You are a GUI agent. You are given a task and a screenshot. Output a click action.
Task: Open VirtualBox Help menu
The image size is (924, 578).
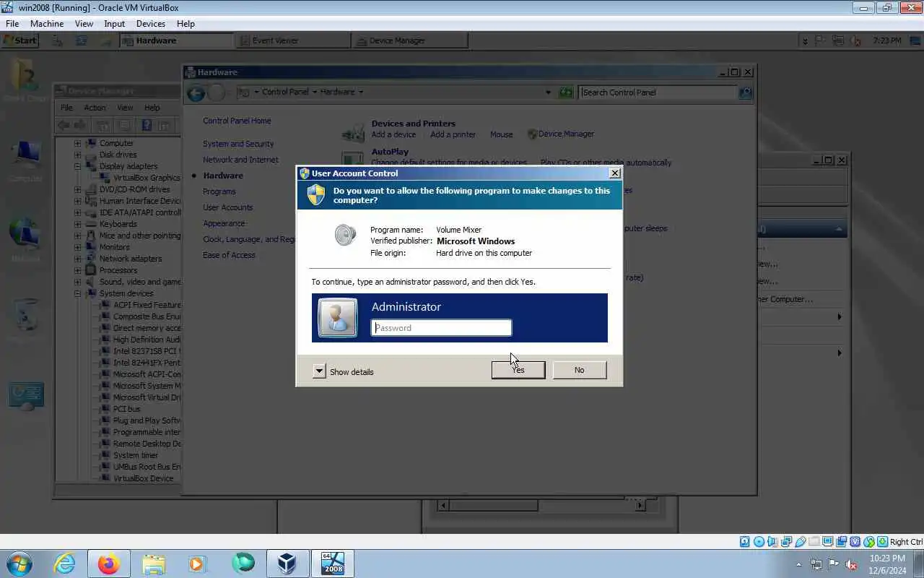coord(186,24)
